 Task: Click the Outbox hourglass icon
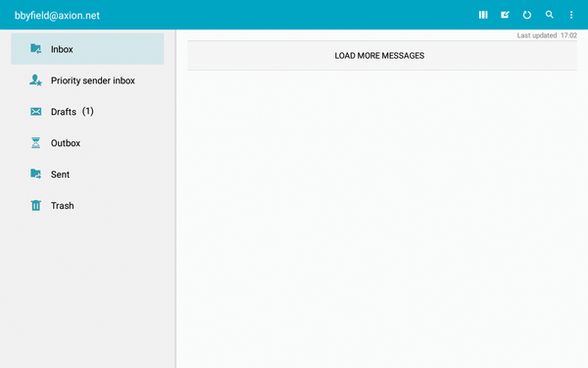[x=35, y=142]
